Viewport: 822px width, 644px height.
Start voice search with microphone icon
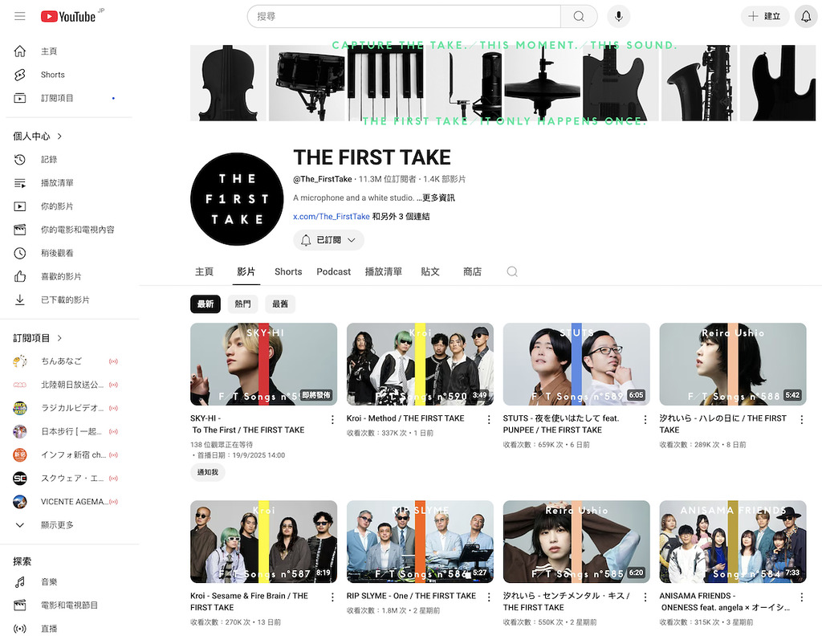tap(619, 16)
